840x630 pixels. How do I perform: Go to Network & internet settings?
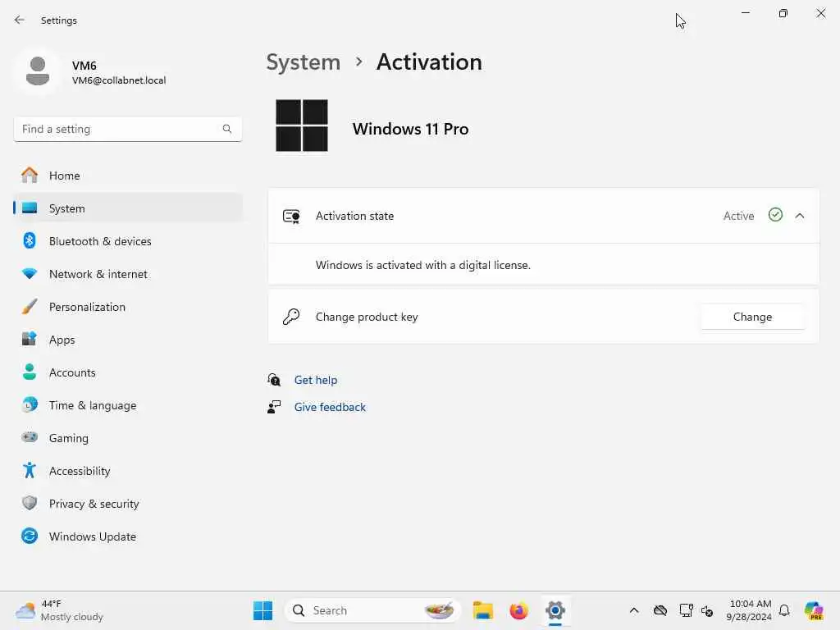(x=128, y=274)
